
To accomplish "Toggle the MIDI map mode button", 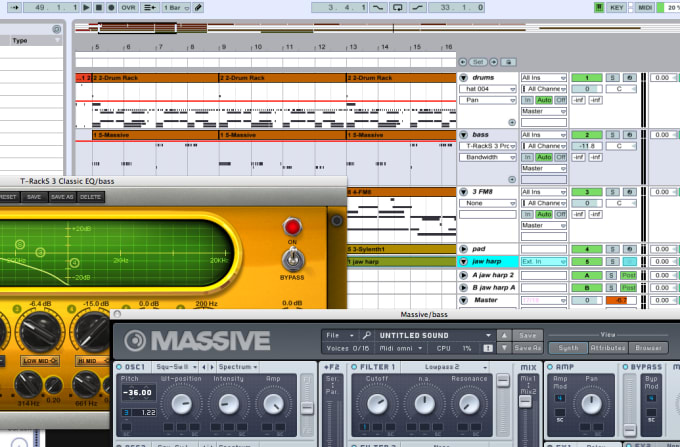I will tap(644, 7).
